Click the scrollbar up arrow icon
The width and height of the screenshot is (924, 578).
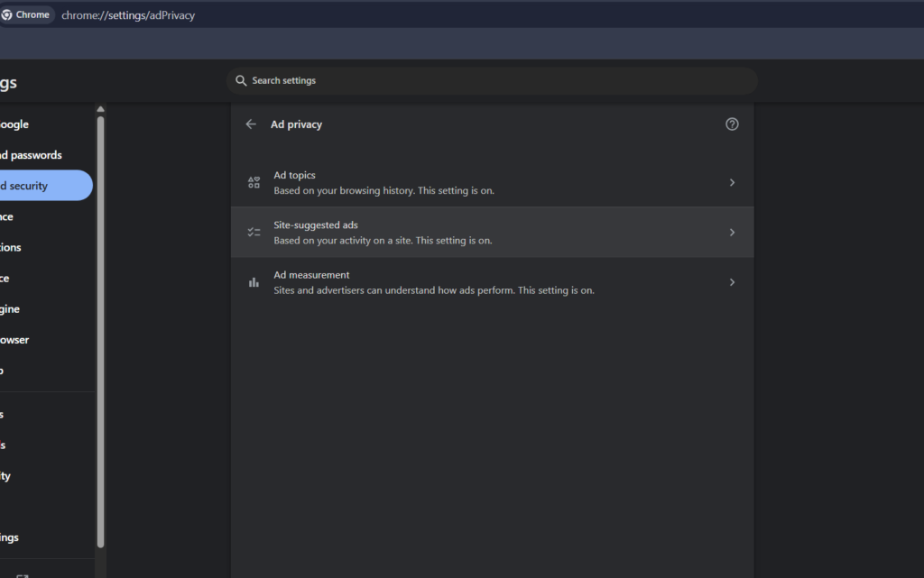[101, 108]
